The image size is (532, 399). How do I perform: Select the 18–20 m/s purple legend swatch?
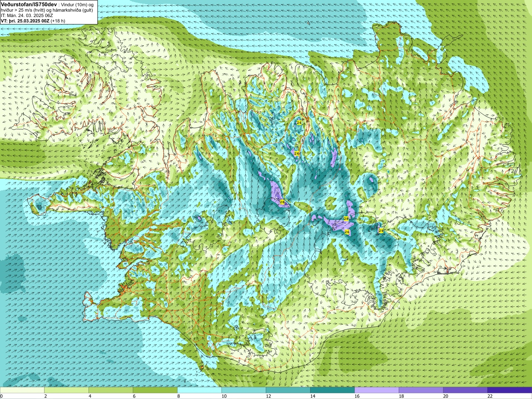(421, 390)
